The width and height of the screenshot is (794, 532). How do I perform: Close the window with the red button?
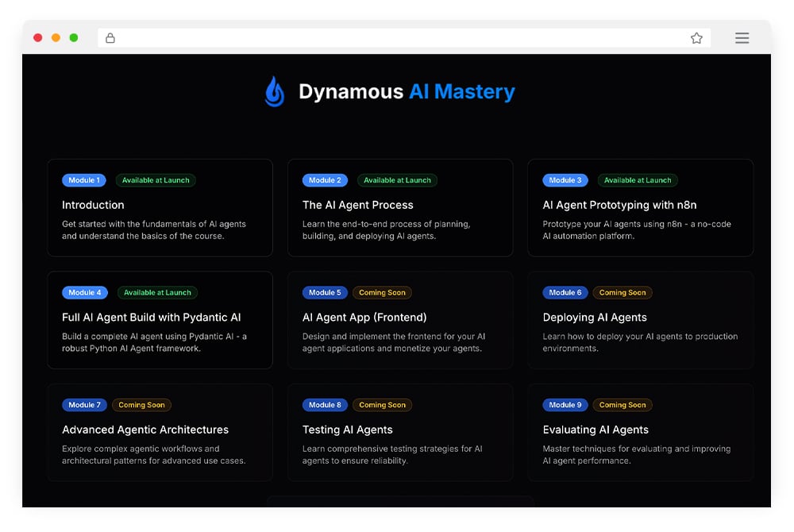(x=37, y=37)
